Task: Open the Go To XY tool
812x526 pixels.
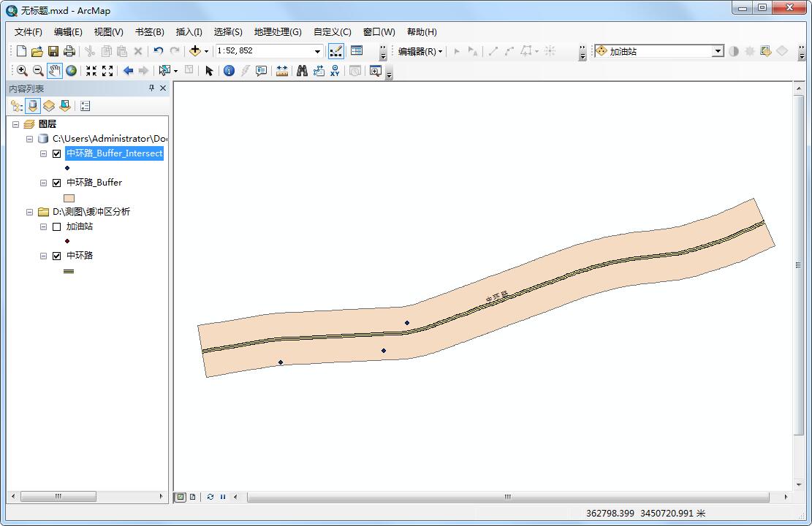Action: [335, 70]
